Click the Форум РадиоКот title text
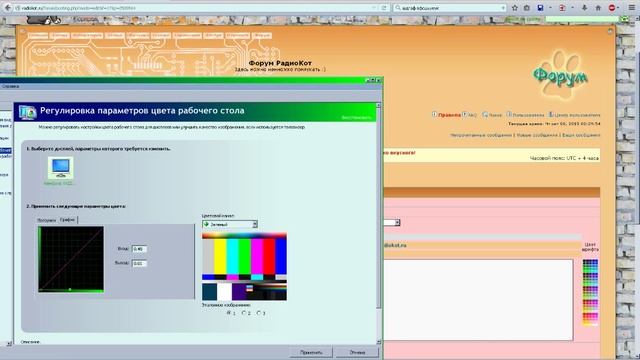The image size is (640, 360). 280,63
